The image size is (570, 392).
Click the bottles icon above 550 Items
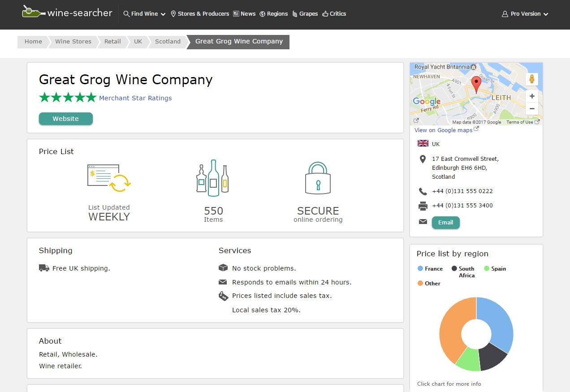click(x=212, y=178)
